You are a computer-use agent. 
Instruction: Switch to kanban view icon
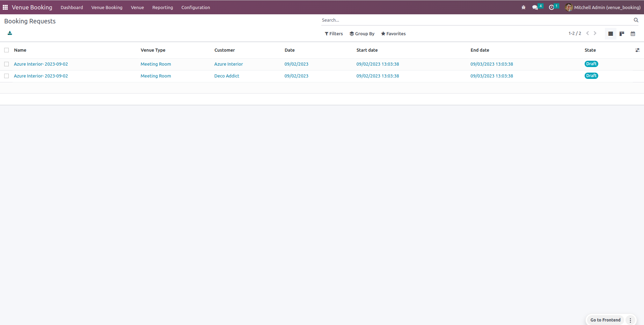622,34
